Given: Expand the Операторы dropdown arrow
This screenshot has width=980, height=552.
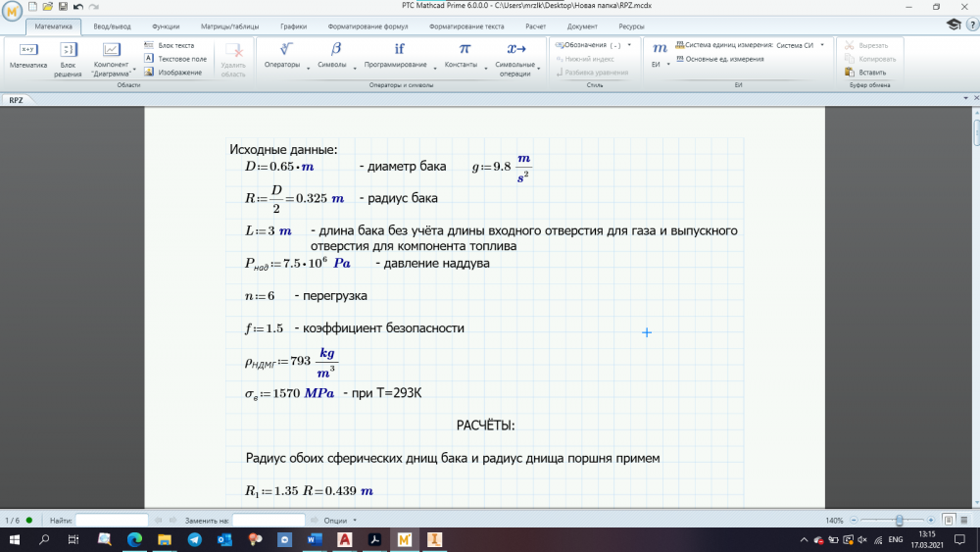Looking at the screenshot, I should (308, 68).
